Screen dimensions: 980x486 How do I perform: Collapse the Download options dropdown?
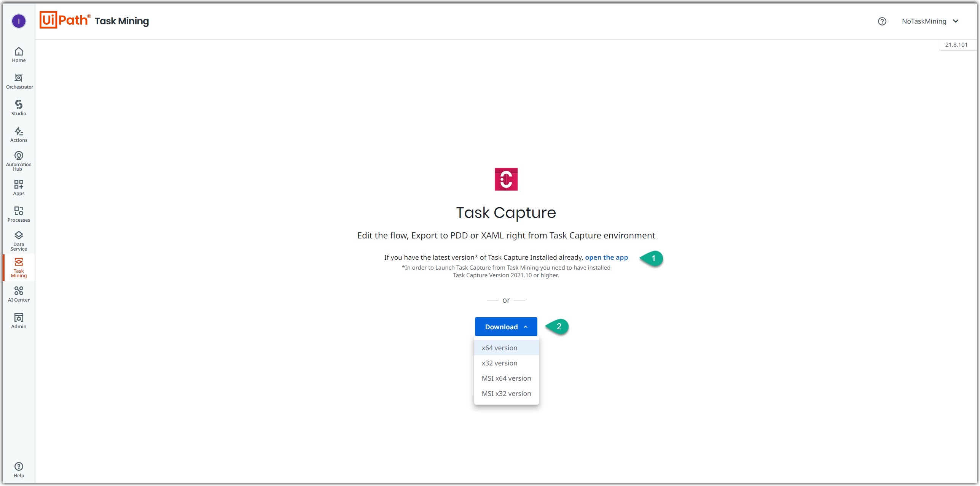tap(506, 326)
